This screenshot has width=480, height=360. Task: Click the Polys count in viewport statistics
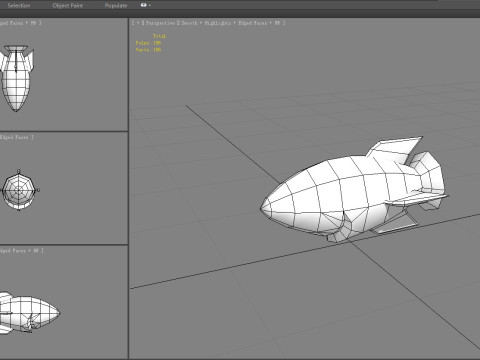point(148,43)
